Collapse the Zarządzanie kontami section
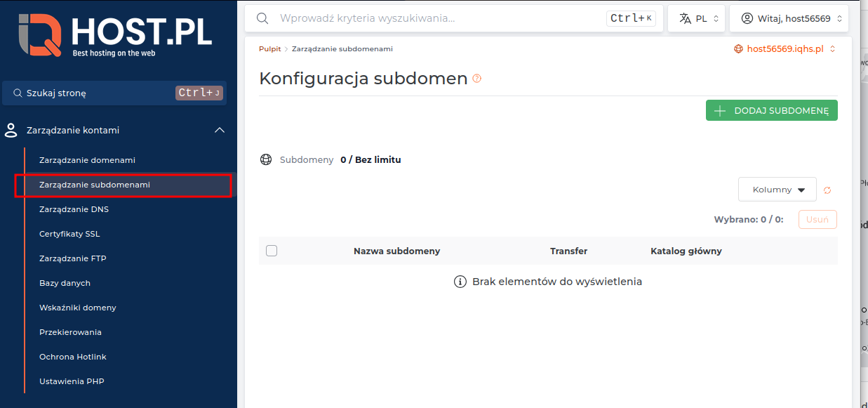This screenshot has width=868, height=408. [220, 130]
